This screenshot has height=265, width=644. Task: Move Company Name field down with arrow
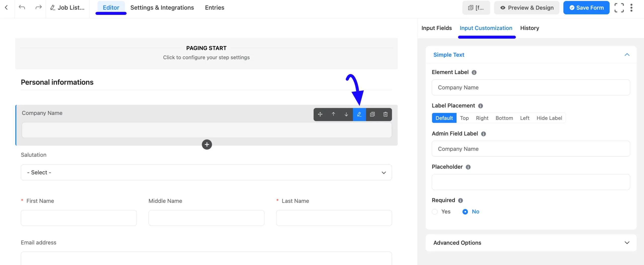[346, 114]
